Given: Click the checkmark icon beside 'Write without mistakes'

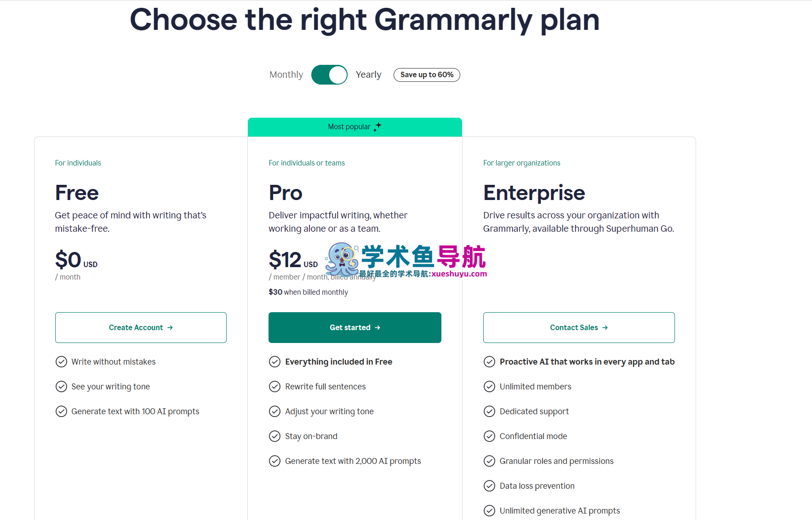Looking at the screenshot, I should pos(62,361).
